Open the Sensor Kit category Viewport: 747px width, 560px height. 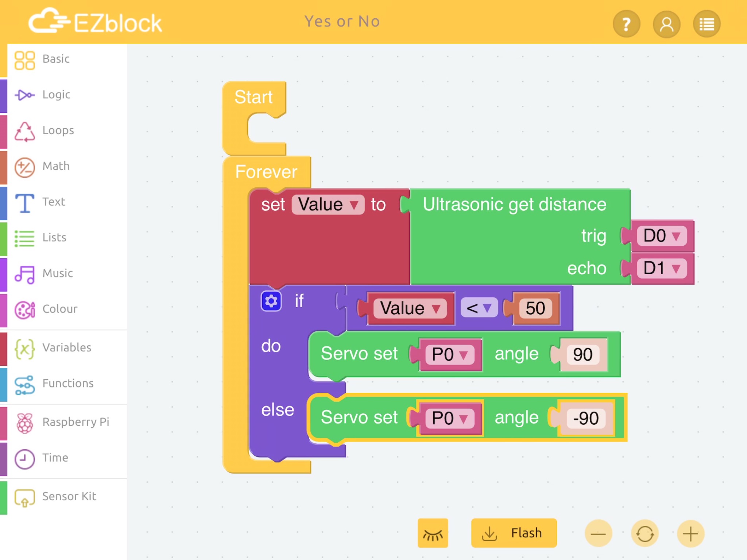click(x=69, y=497)
